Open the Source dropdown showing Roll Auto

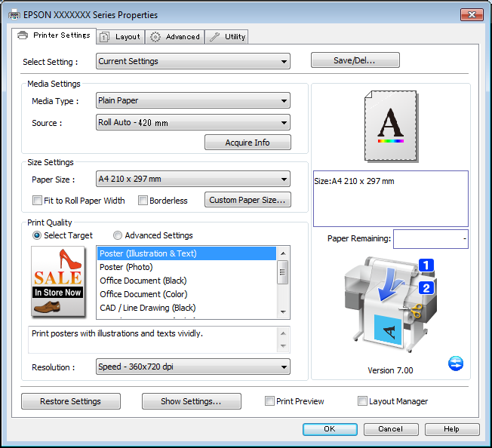tap(193, 122)
